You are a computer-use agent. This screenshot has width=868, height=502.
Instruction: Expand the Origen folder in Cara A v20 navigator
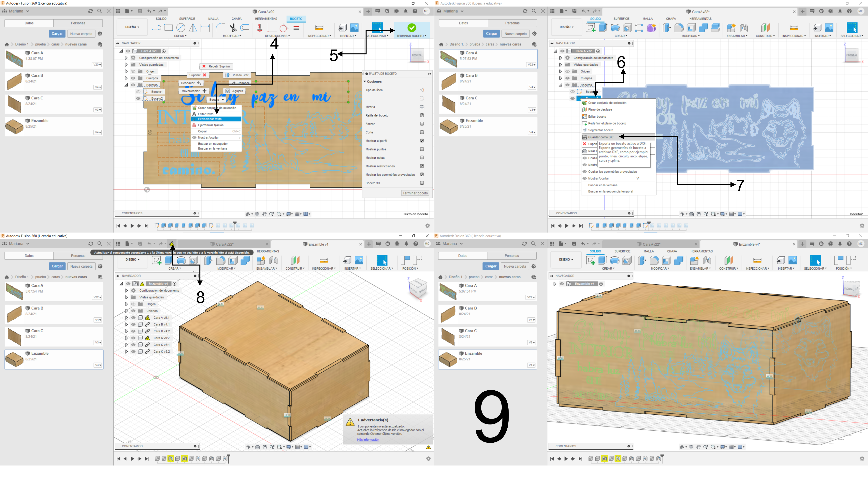[x=126, y=71]
